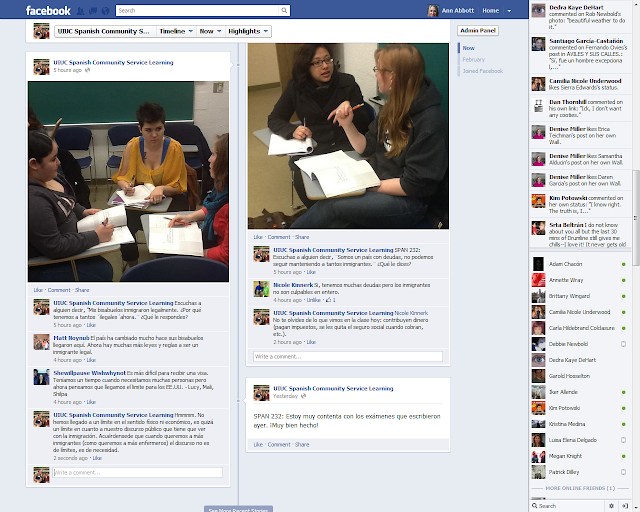640x512 pixels.
Task: Unlike Nicole Kimerk's comment
Action: 313,300
